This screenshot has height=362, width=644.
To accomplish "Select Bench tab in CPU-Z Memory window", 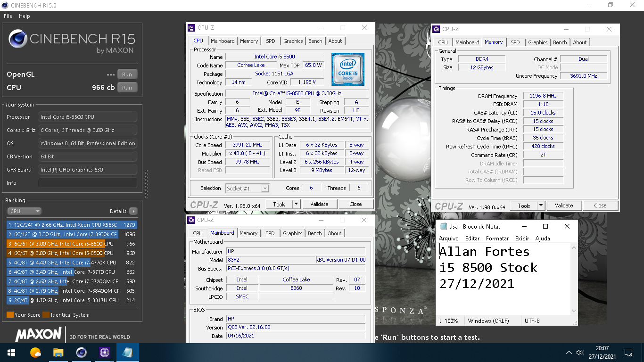I will click(x=560, y=42).
